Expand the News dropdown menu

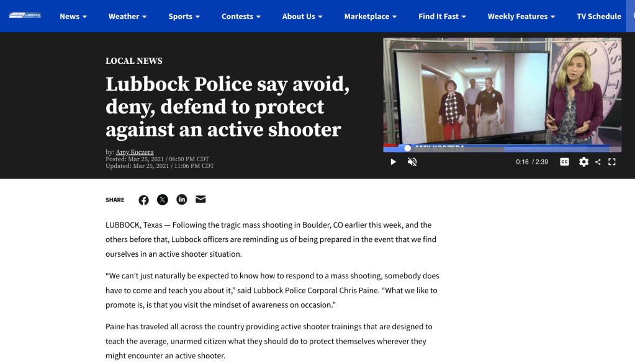pyautogui.click(x=73, y=16)
